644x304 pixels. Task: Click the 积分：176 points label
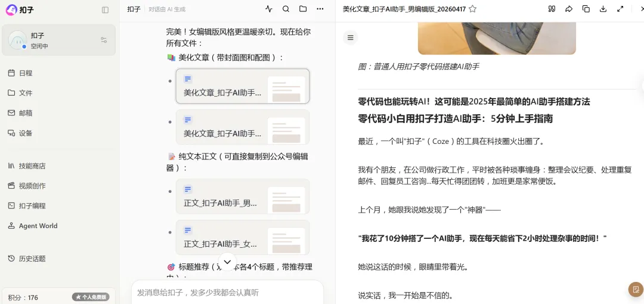coord(23,297)
